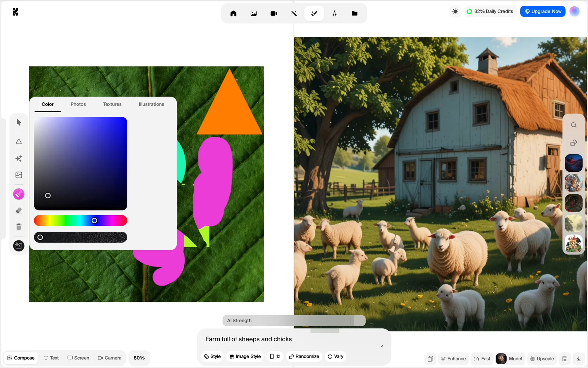Image resolution: width=588 pixels, height=368 pixels.
Task: Open the Style dropdown
Action: tap(212, 356)
